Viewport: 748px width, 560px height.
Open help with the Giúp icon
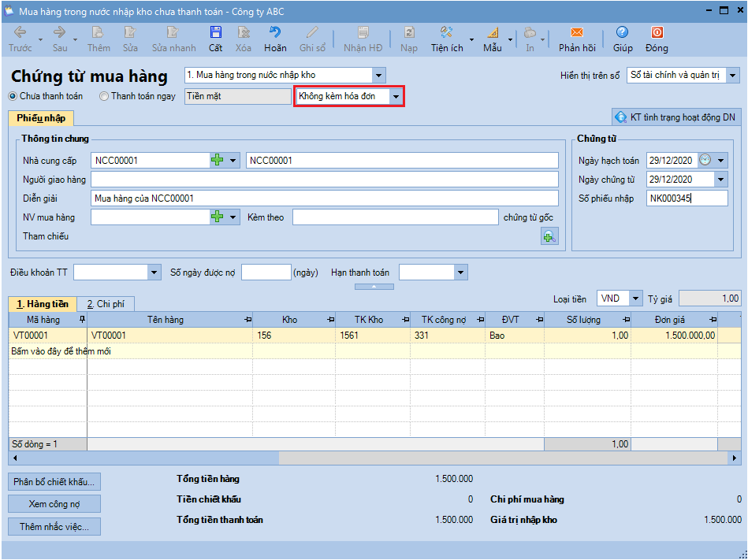(x=622, y=32)
